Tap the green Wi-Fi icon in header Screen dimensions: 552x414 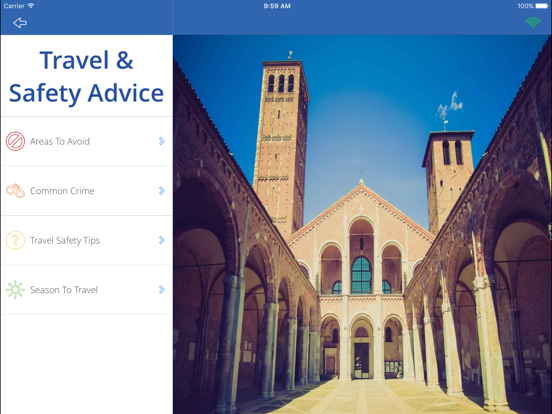(x=533, y=23)
